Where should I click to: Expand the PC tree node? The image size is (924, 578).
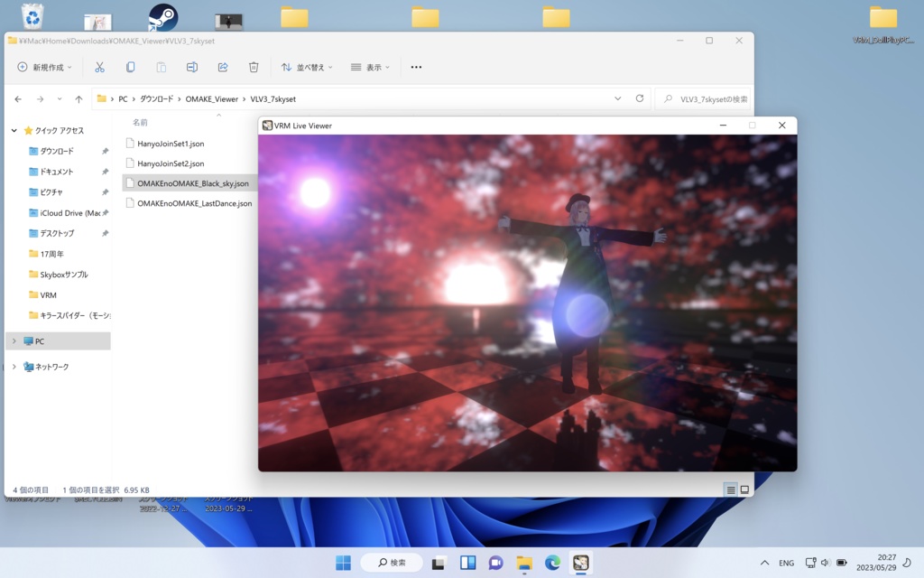[x=14, y=340]
